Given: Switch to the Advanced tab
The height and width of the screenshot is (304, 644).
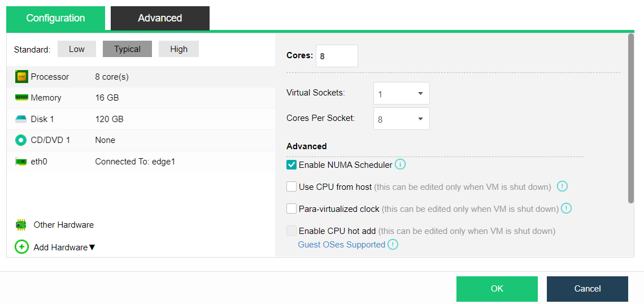Looking at the screenshot, I should (x=160, y=18).
